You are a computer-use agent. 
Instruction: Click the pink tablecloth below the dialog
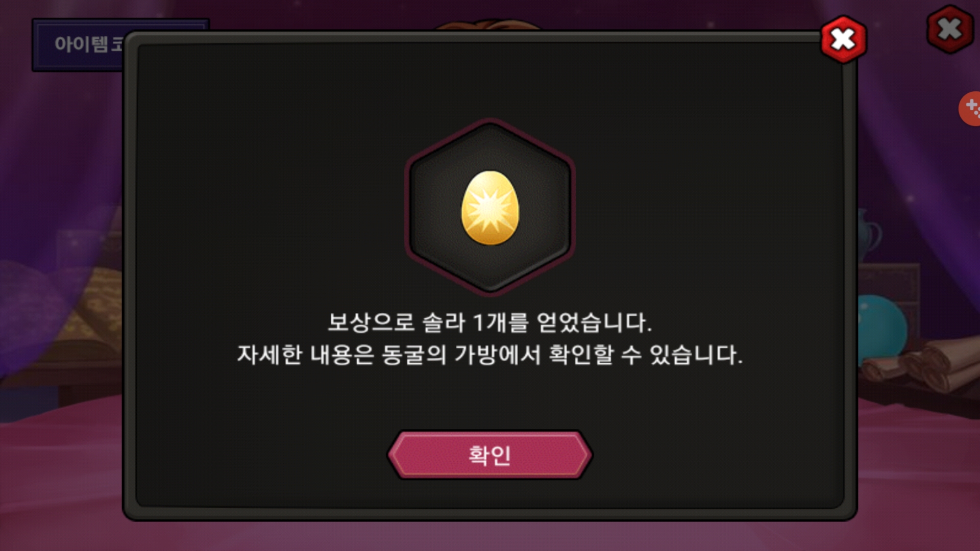tap(490, 536)
